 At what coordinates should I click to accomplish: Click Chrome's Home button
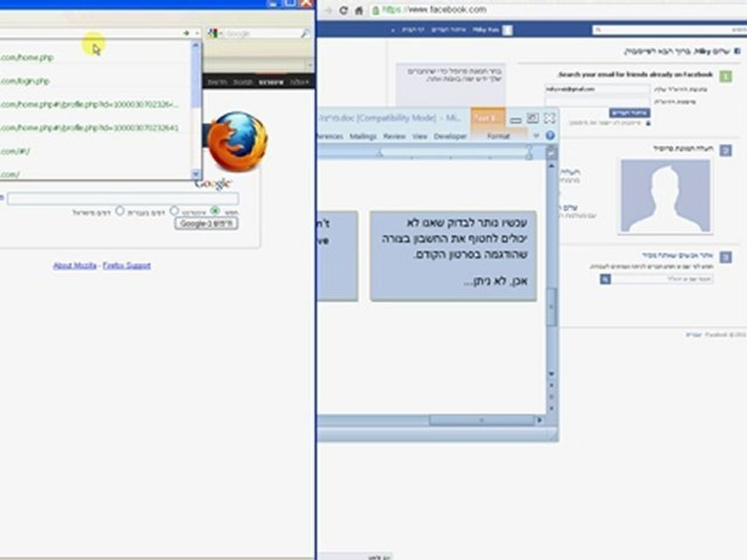tap(359, 10)
